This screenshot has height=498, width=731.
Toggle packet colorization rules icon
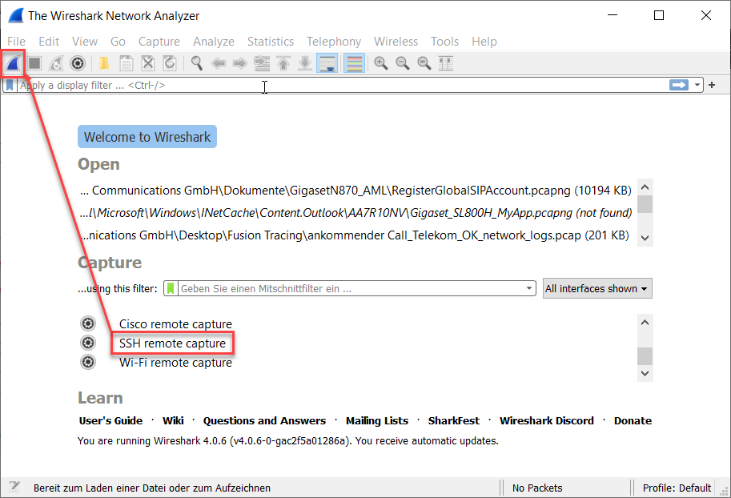coord(354,63)
